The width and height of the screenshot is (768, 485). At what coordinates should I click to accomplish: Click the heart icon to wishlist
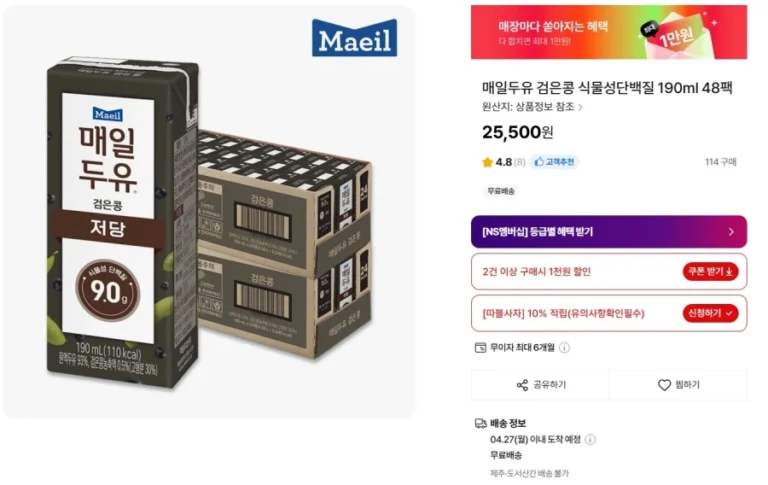(x=664, y=385)
